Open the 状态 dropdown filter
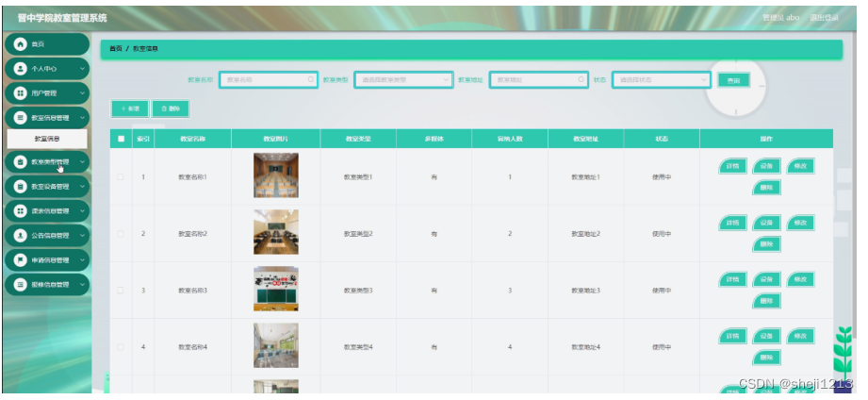 pyautogui.click(x=661, y=80)
